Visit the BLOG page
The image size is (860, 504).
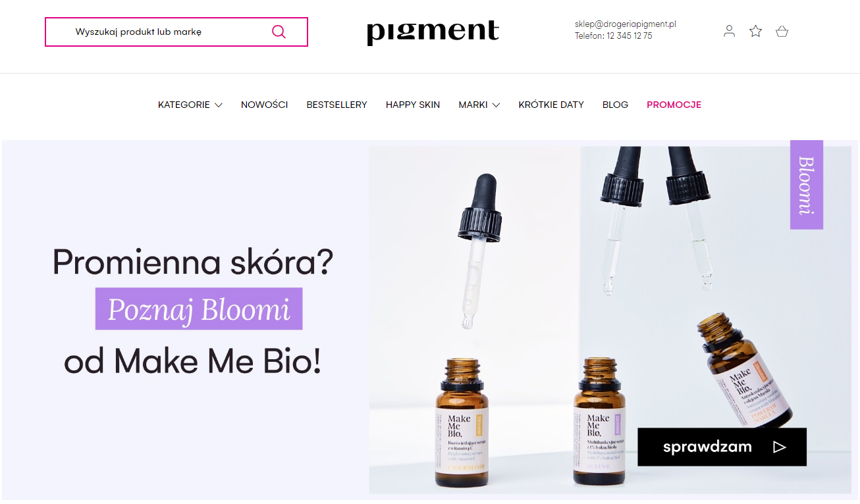point(615,105)
